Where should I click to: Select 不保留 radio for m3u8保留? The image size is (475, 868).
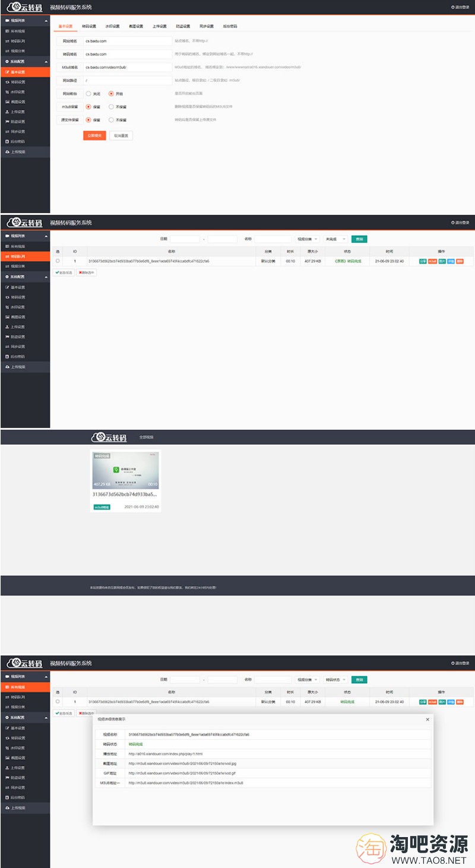(111, 107)
